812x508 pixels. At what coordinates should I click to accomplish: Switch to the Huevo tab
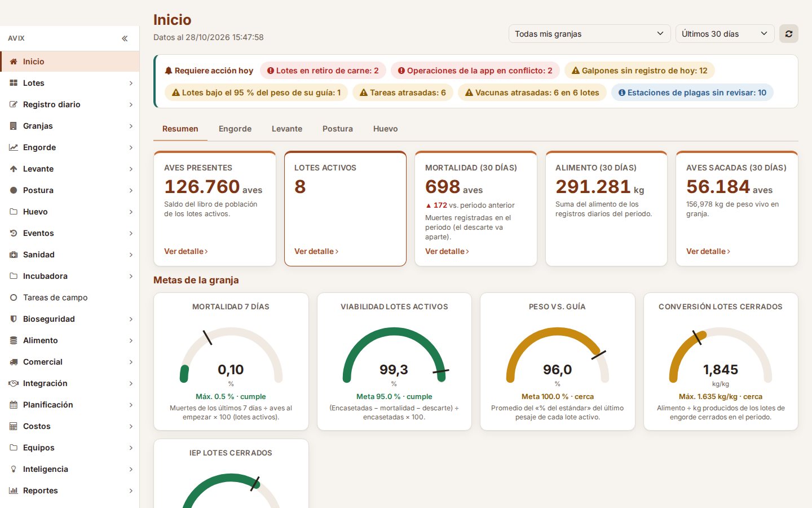386,129
